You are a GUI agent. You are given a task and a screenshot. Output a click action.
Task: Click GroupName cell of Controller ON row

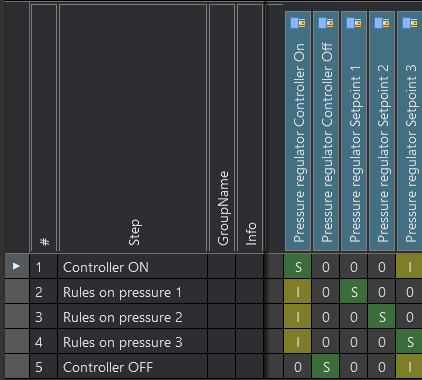[221, 266]
